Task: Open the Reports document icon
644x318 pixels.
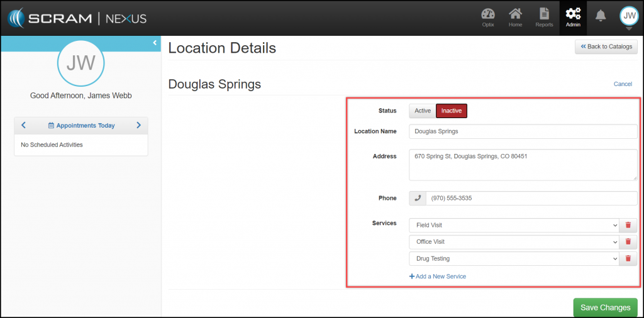Action: coord(544,18)
